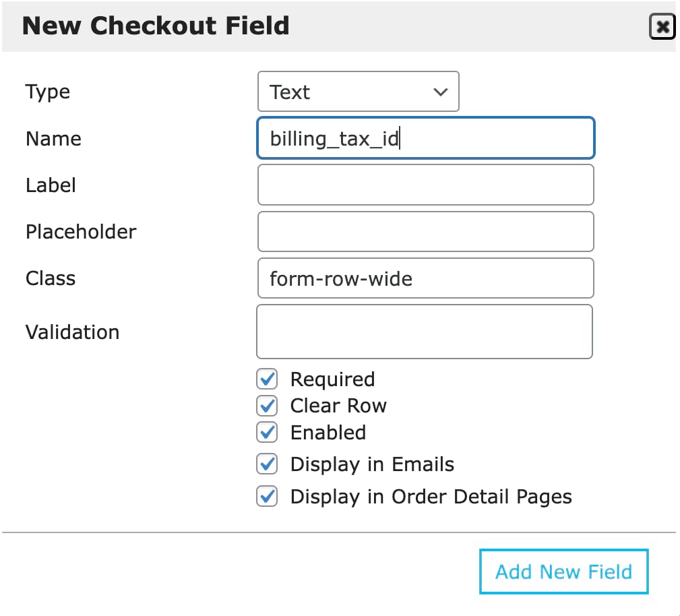Uncheck Display in Emails
The height and width of the screenshot is (616, 680).
pyautogui.click(x=267, y=464)
